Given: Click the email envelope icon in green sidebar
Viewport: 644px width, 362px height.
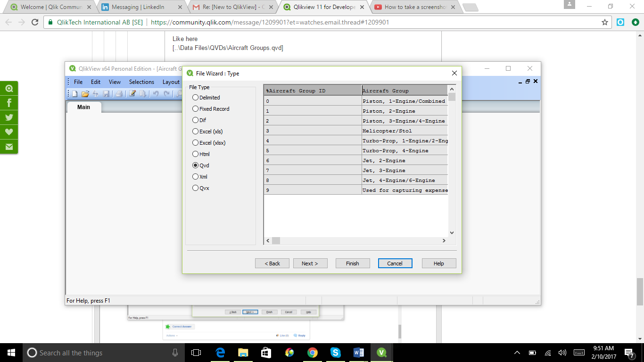Looking at the screenshot, I should coord(9,147).
